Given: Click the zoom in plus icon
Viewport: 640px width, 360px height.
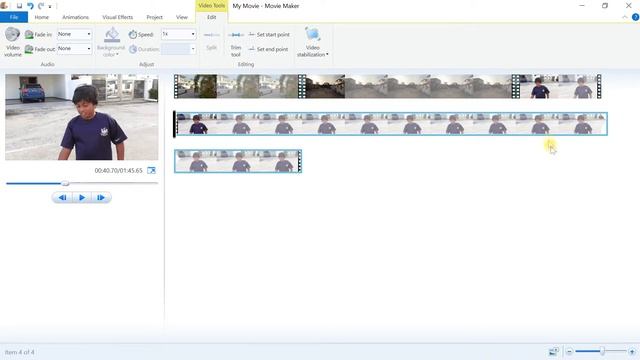Looking at the screenshot, I should (632, 351).
